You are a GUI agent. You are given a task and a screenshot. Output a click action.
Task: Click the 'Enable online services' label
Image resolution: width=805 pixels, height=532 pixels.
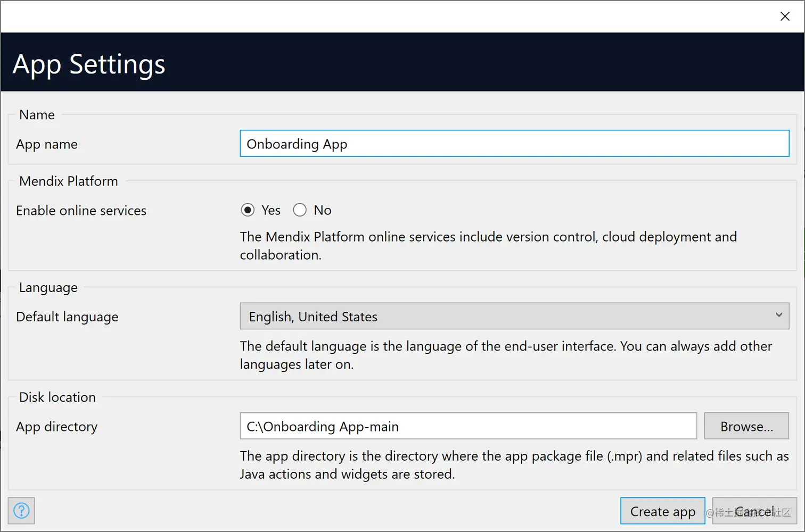[x=81, y=211]
